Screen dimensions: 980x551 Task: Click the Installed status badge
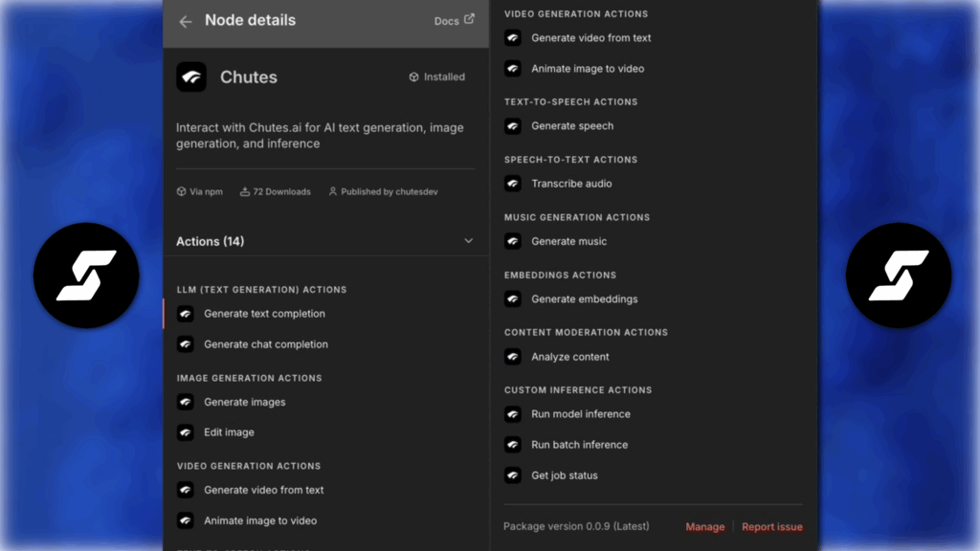[x=436, y=77]
